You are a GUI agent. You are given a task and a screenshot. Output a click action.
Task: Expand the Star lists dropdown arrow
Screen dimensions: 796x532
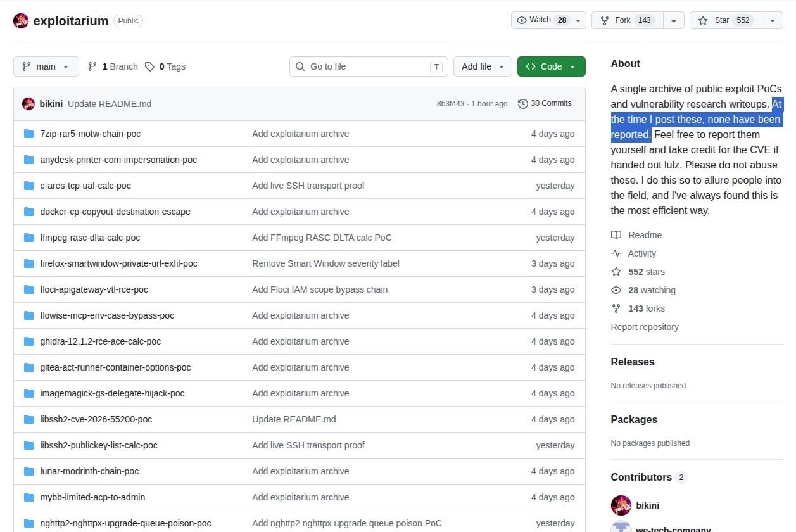pyautogui.click(x=773, y=21)
